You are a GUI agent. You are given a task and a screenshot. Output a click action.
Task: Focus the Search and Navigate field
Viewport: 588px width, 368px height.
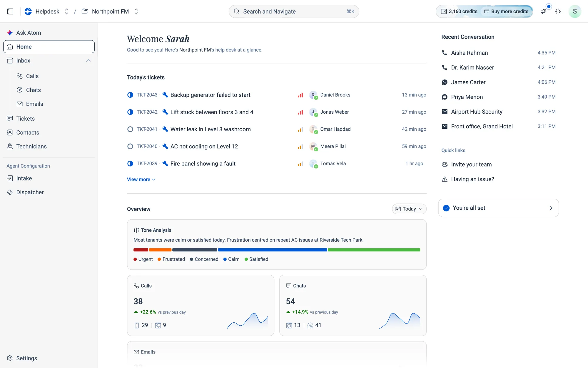[294, 11]
